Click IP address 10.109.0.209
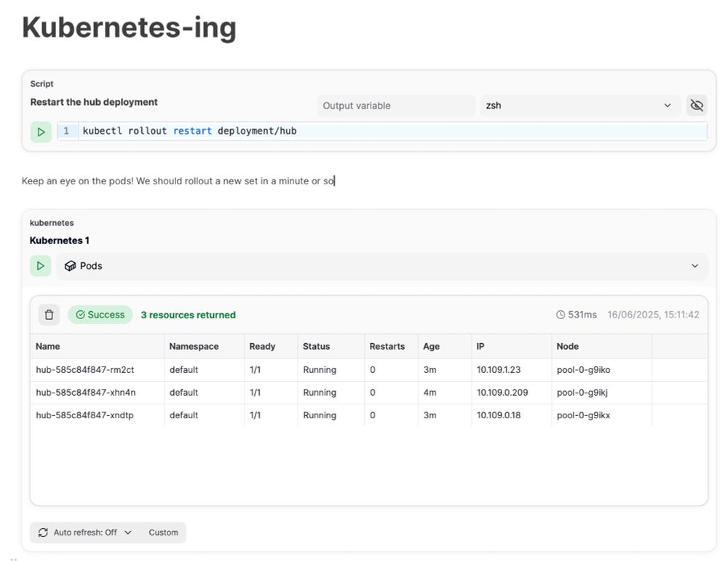Screen dimensions: 728x561 (502, 392)
